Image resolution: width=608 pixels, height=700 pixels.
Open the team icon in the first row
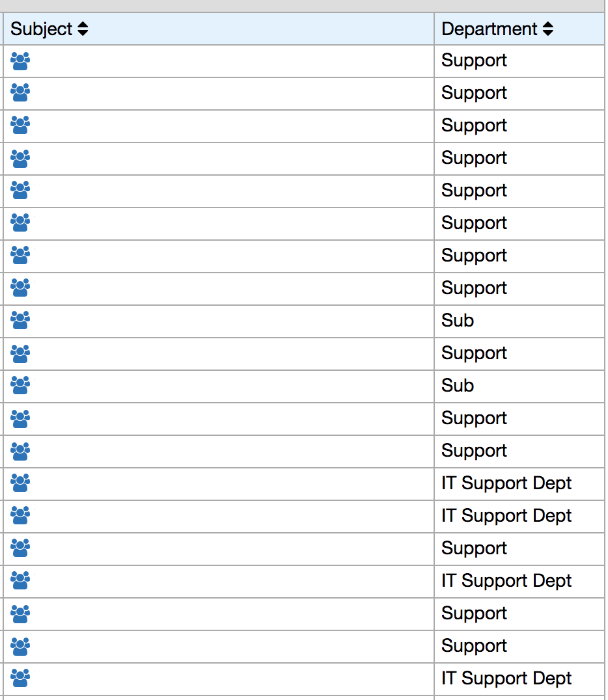pos(20,61)
